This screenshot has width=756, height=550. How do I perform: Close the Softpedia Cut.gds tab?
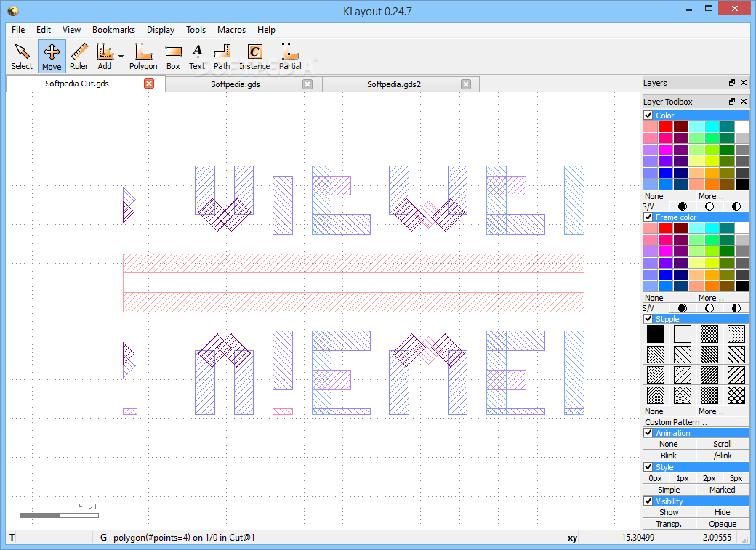149,84
